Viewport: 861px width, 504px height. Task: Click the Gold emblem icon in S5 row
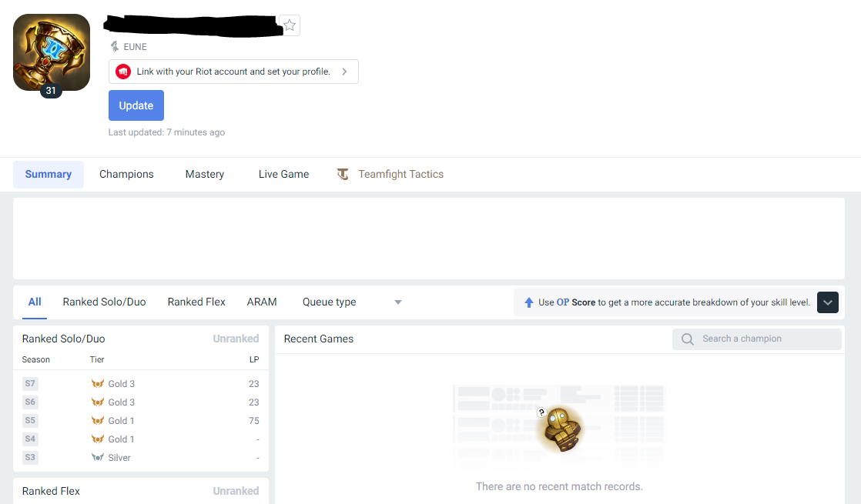(98, 421)
